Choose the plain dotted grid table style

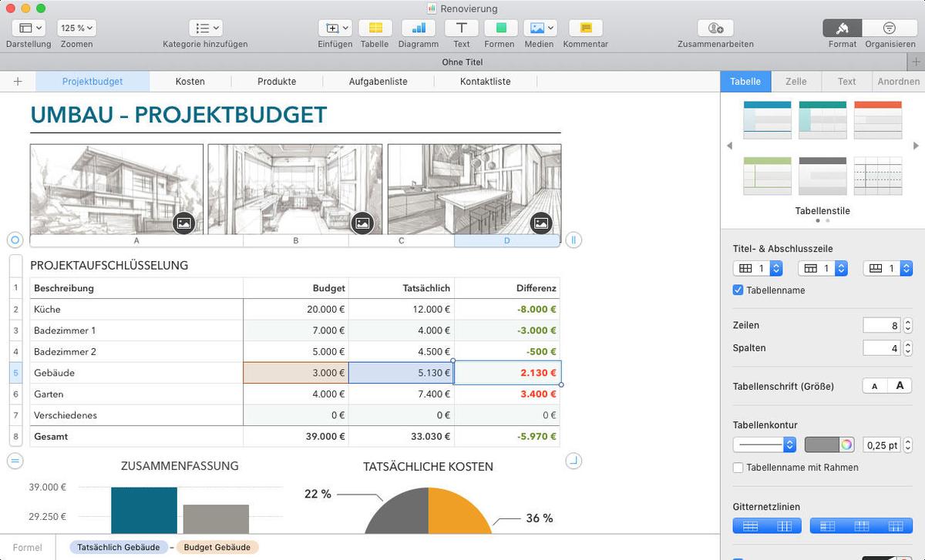click(x=878, y=176)
